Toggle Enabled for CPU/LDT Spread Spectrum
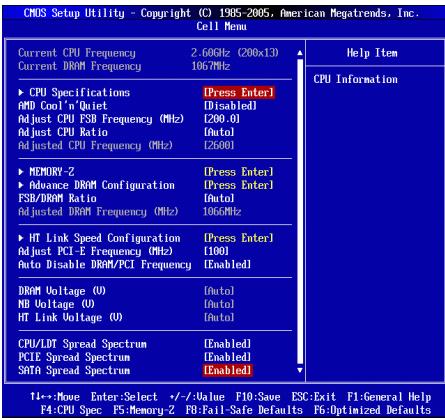Image resolution: width=445 pixels, height=418 pixels. pos(227,344)
